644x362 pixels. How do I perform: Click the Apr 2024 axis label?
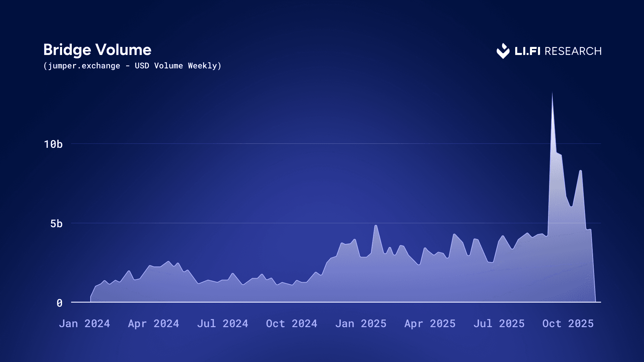pos(154,323)
